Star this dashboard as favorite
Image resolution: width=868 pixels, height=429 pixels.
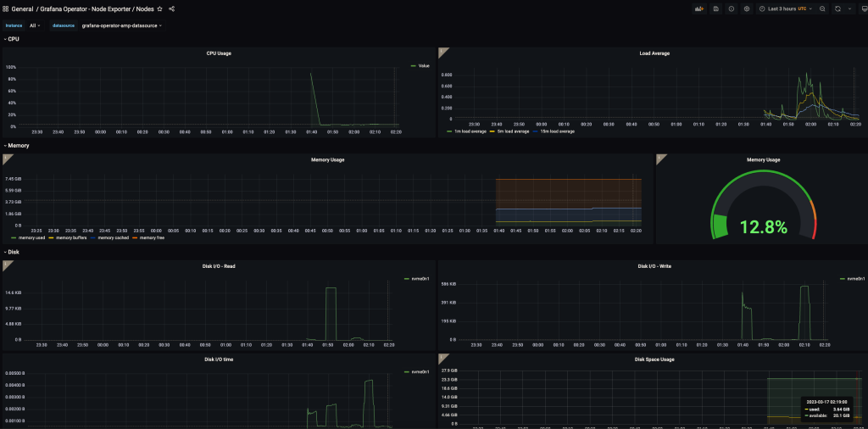coord(160,8)
